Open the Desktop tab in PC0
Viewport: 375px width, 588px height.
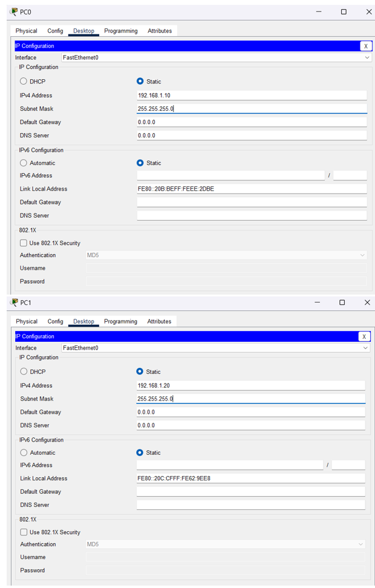point(83,31)
